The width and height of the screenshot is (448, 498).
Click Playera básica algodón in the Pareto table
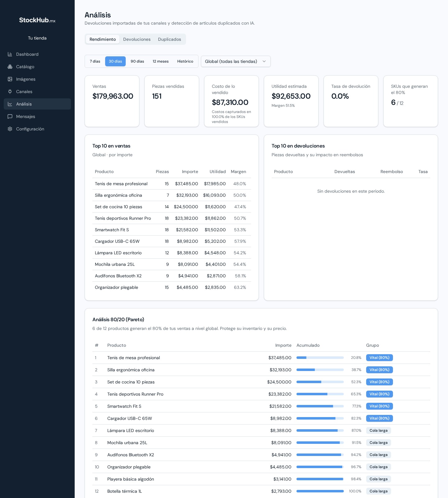131,479
